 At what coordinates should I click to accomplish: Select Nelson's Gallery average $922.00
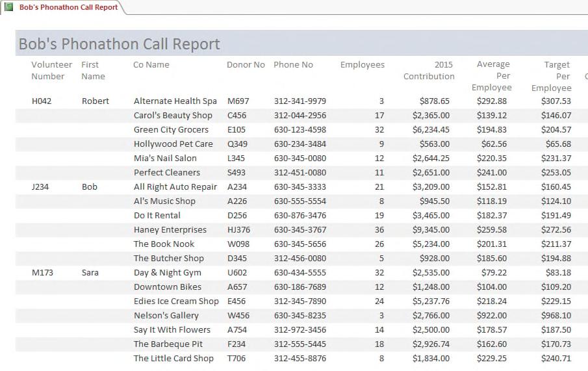click(x=492, y=316)
